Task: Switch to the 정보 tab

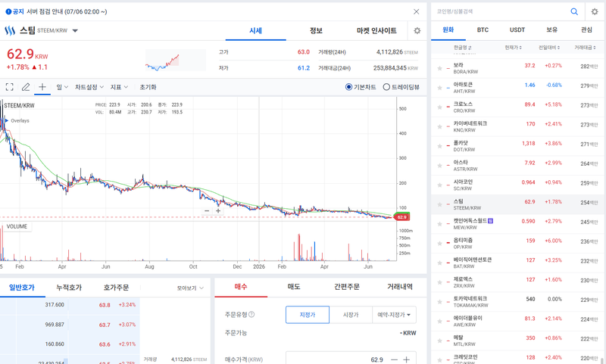Action: click(x=316, y=30)
